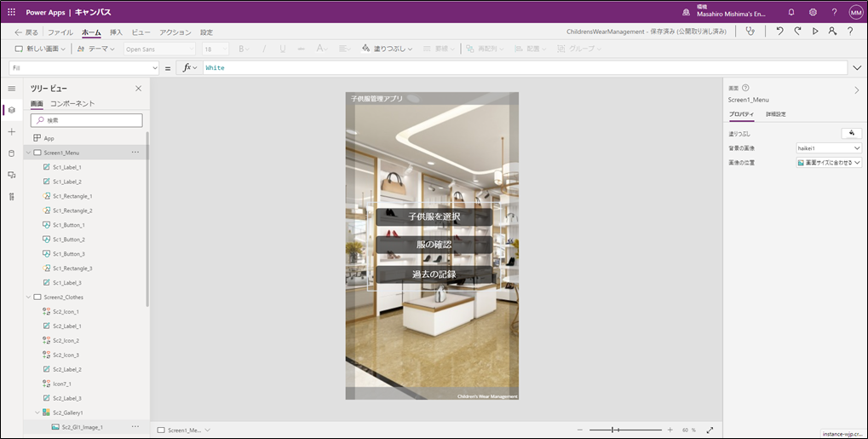The image size is (868, 439).
Task: Collapse the properties pane chevron
Action: click(x=856, y=90)
